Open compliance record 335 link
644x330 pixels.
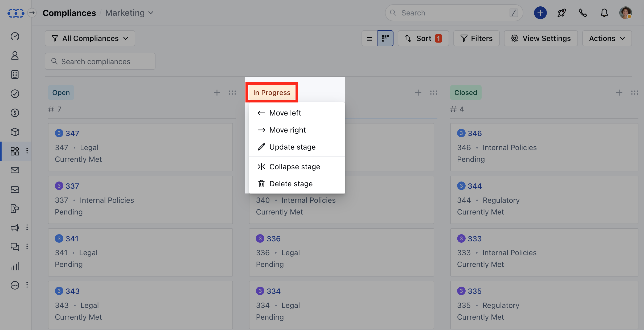tap(475, 291)
